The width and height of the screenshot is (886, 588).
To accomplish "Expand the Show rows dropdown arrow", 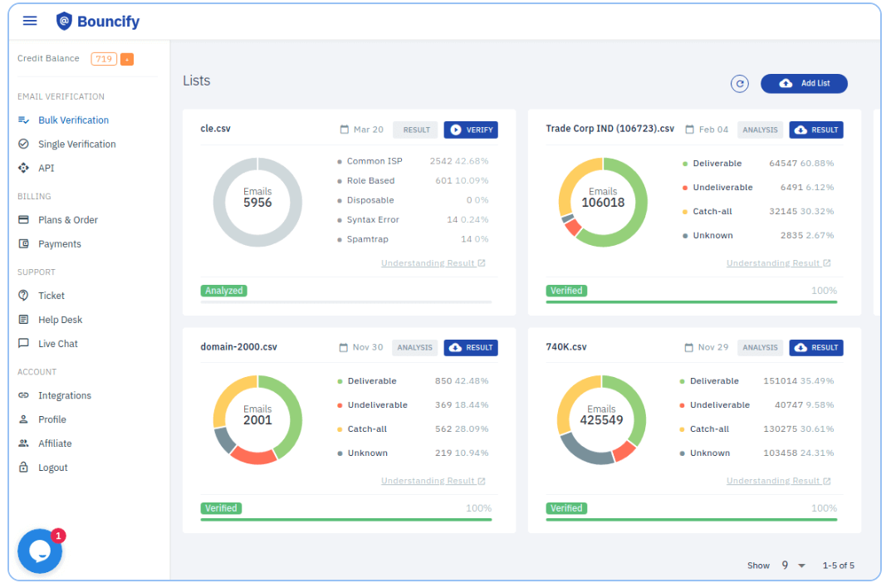I will [x=801, y=566].
